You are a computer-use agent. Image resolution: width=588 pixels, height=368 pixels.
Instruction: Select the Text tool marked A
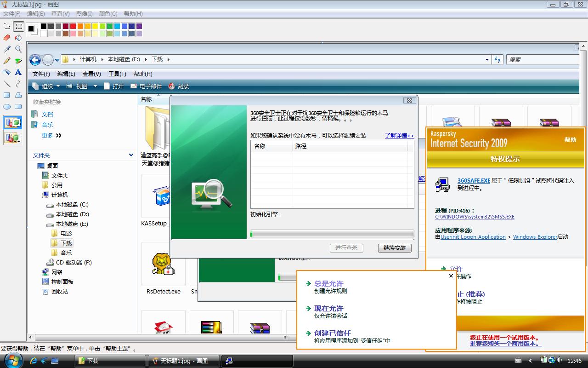pyautogui.click(x=18, y=72)
